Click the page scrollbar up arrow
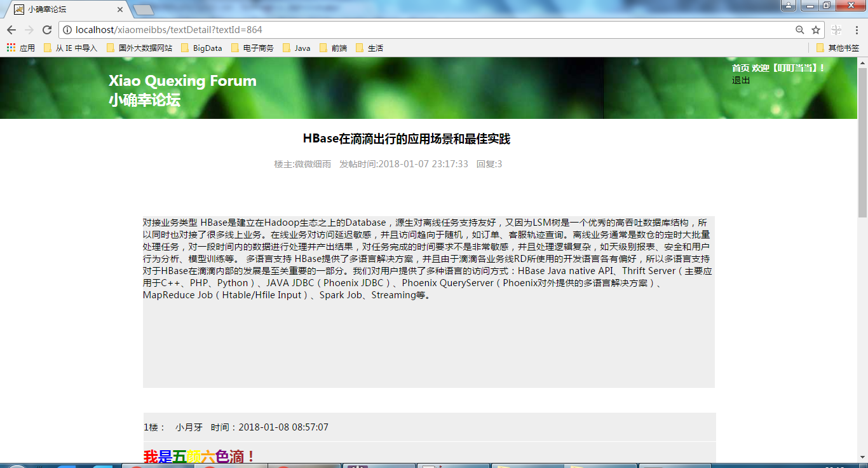 (862, 62)
